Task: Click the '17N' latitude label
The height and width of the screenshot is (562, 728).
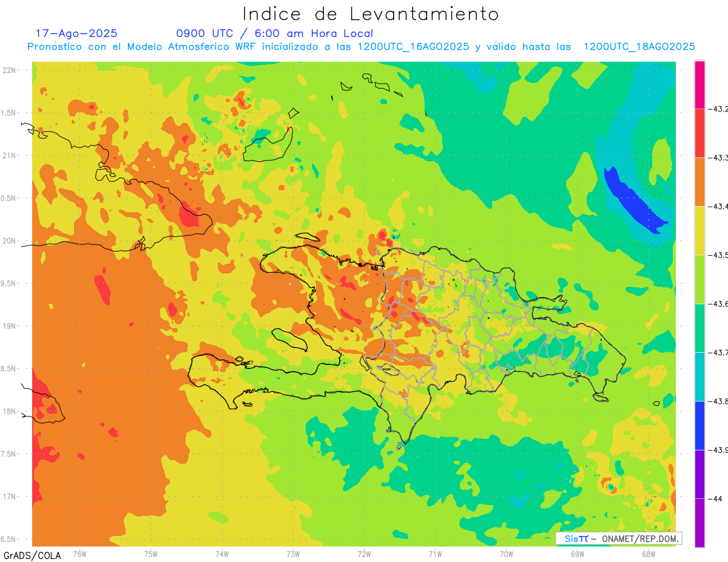Action: coord(10,497)
